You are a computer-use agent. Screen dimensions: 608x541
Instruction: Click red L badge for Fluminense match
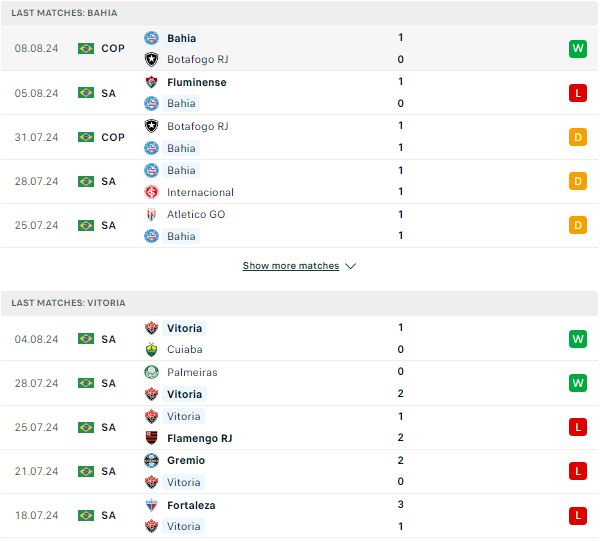tap(578, 93)
